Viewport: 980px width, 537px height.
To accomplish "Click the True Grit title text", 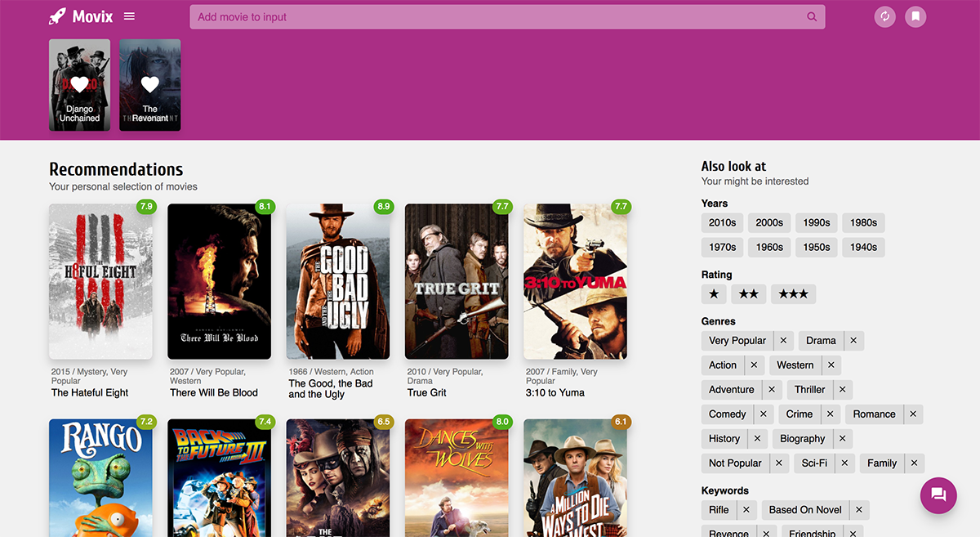I will 427,393.
